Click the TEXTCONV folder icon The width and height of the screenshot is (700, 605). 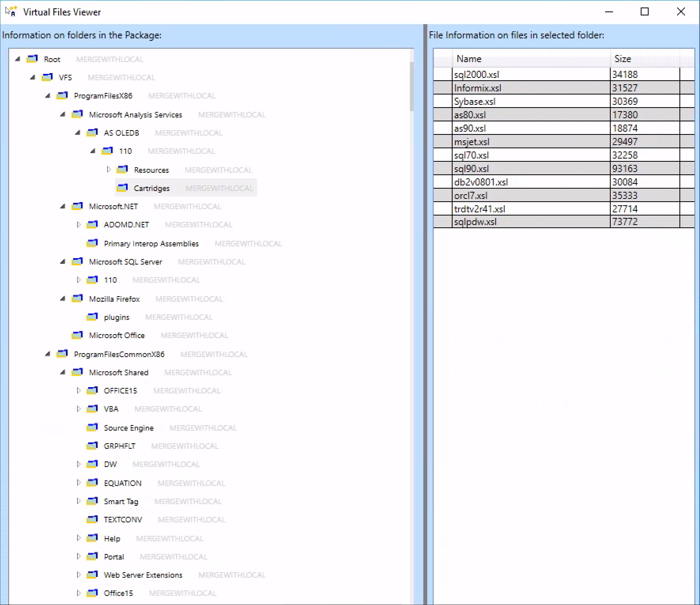click(x=92, y=519)
